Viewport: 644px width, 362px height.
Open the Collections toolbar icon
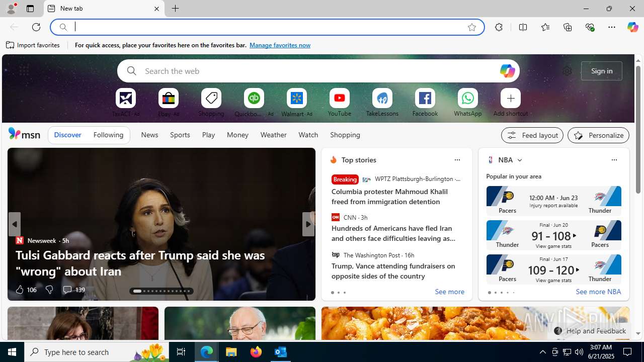[568, 27]
